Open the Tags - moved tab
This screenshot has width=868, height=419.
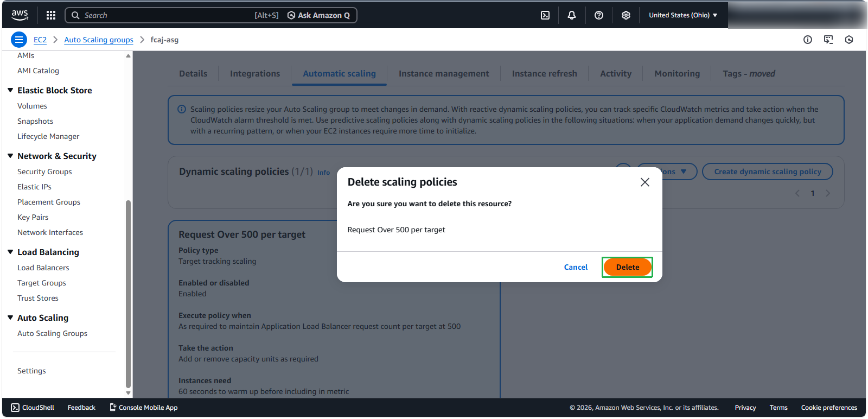tap(749, 74)
